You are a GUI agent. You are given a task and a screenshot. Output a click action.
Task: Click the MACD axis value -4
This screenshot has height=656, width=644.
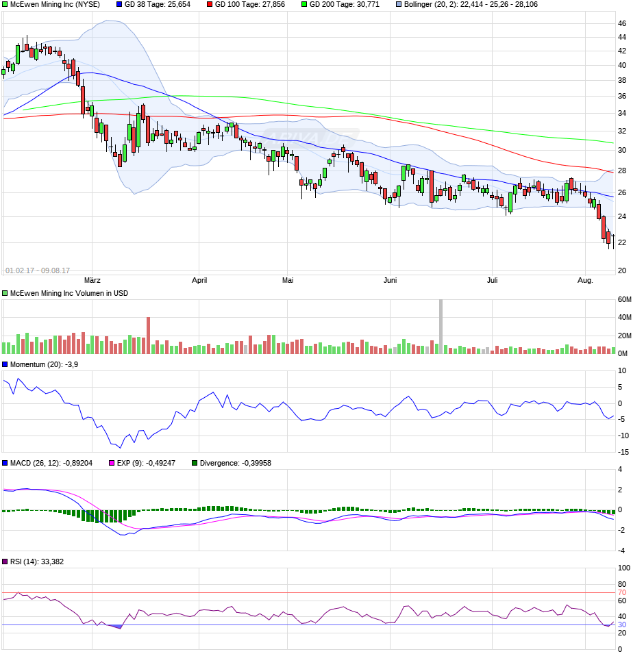point(622,551)
